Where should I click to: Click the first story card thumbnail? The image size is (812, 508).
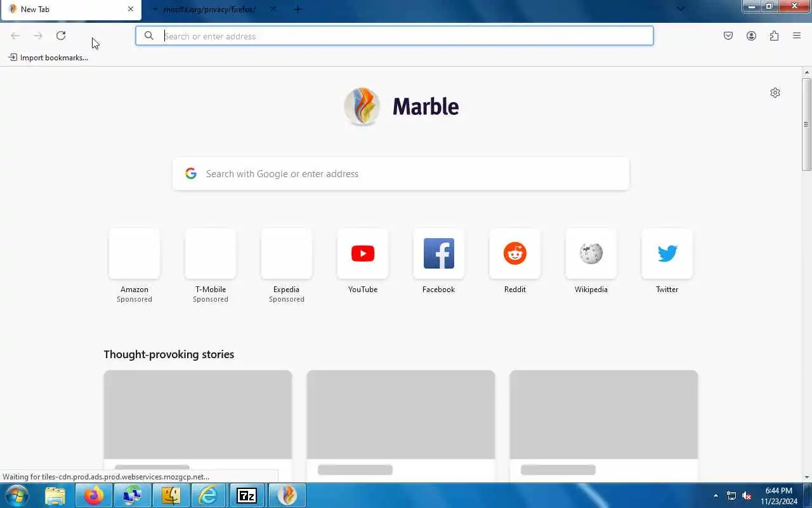[x=198, y=415]
